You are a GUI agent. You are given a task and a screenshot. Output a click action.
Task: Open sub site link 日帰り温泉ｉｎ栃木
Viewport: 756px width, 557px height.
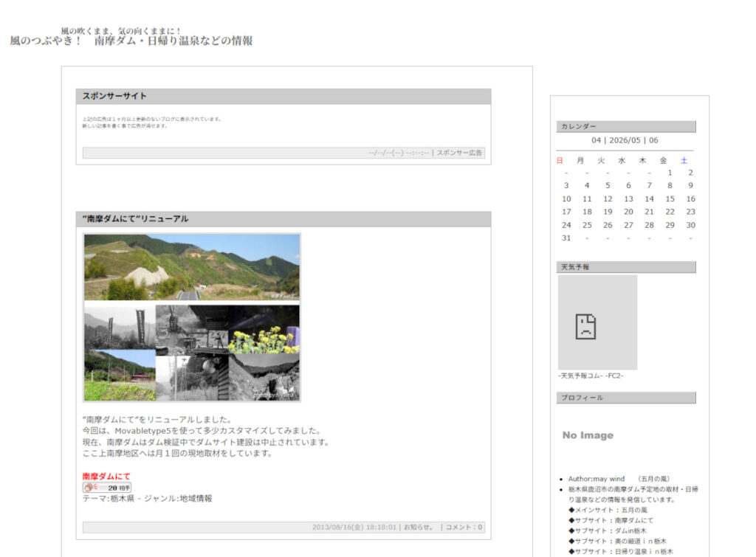point(644,552)
